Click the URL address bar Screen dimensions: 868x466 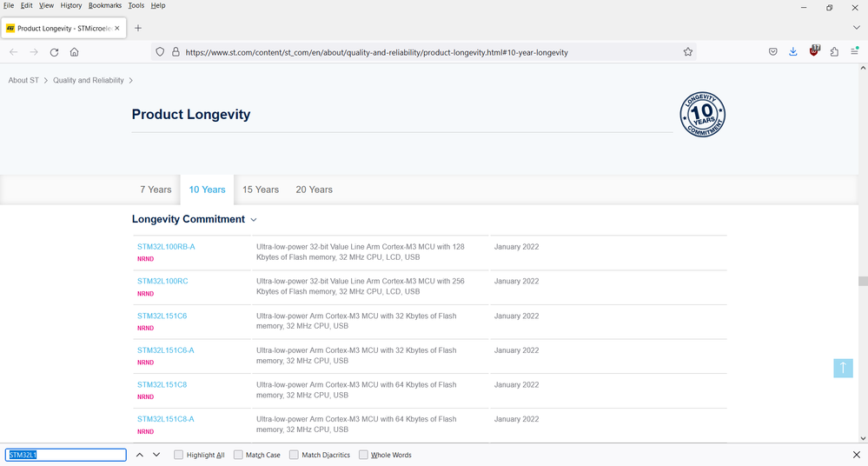click(x=423, y=52)
